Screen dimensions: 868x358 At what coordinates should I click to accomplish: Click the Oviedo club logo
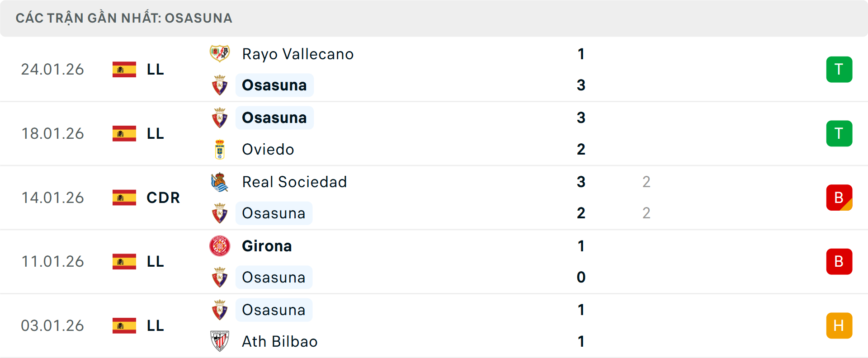point(220,149)
